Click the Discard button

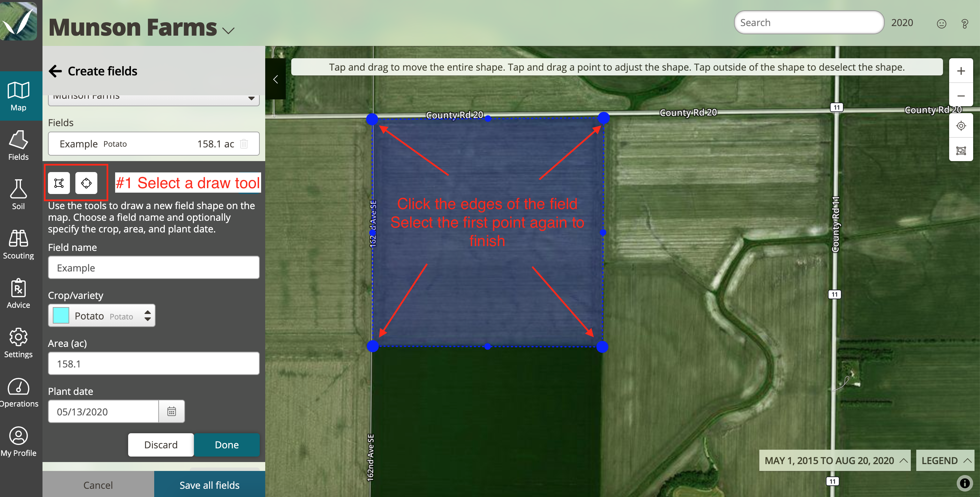(x=161, y=445)
